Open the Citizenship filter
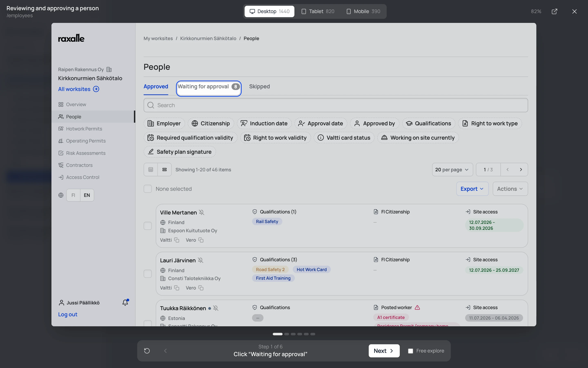Viewport: 588px width, 368px height. (211, 123)
